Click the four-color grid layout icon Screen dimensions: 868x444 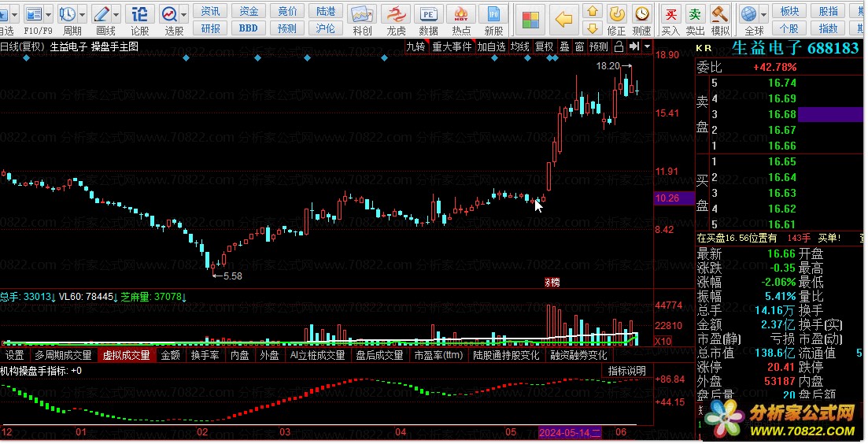(x=530, y=20)
